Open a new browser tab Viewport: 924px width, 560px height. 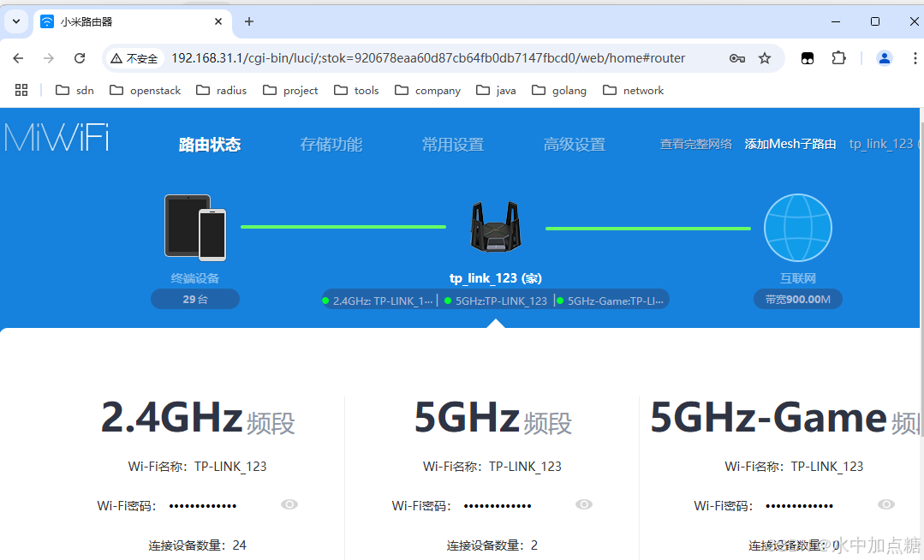tap(249, 21)
